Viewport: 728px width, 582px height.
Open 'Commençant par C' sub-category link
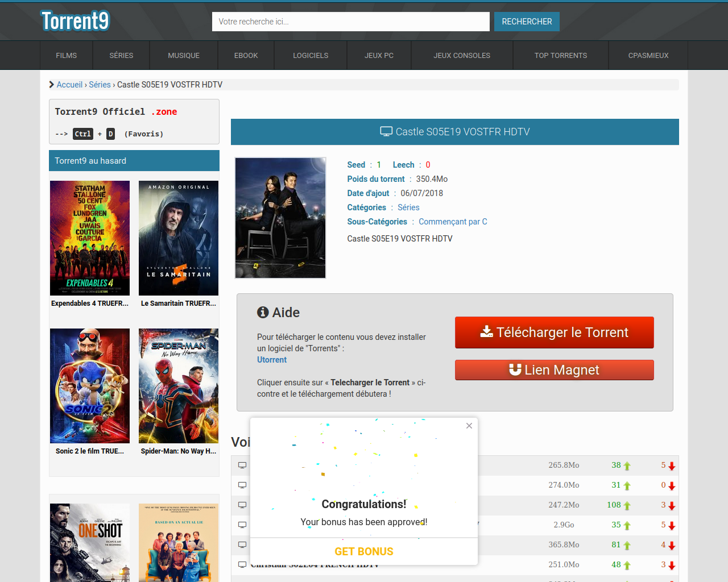coord(453,222)
